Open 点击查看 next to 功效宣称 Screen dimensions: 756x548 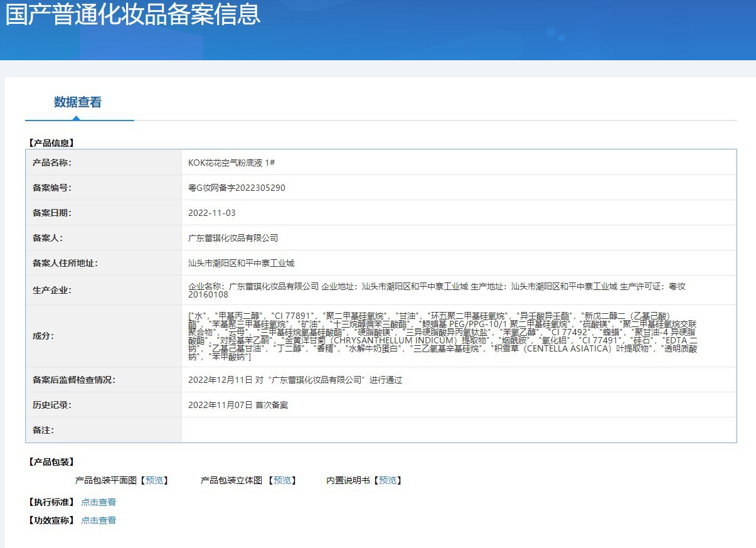pos(98,520)
